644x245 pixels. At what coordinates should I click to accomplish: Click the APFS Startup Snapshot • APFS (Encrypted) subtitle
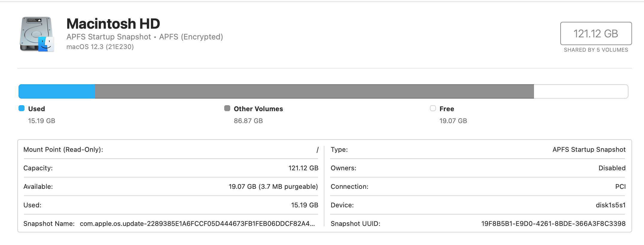coord(145,37)
